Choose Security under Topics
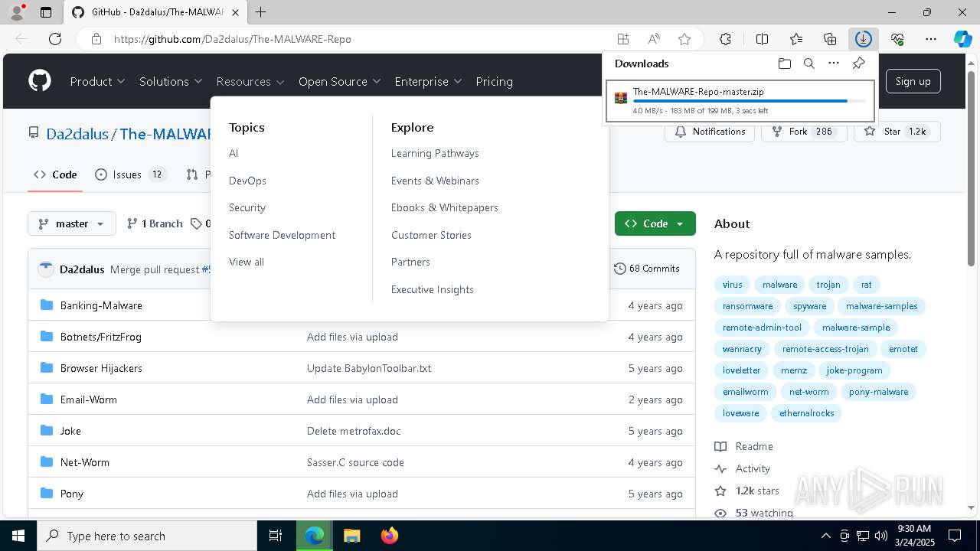 pyautogui.click(x=247, y=207)
